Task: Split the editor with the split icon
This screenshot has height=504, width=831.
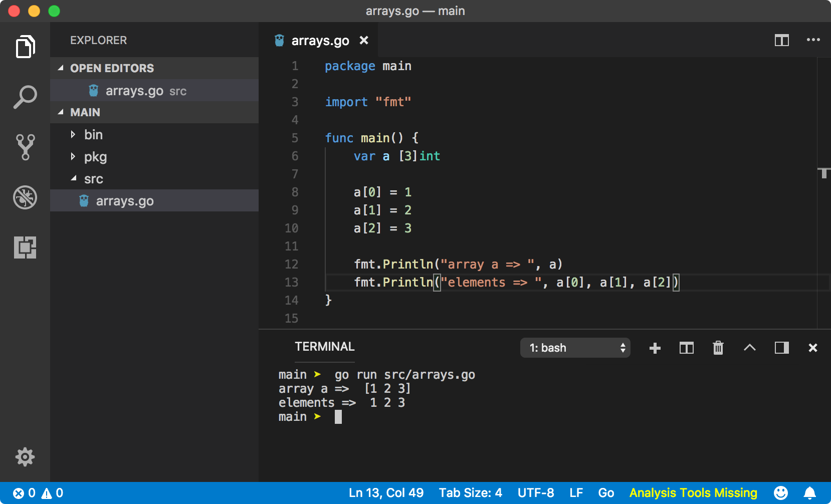Action: (x=781, y=40)
